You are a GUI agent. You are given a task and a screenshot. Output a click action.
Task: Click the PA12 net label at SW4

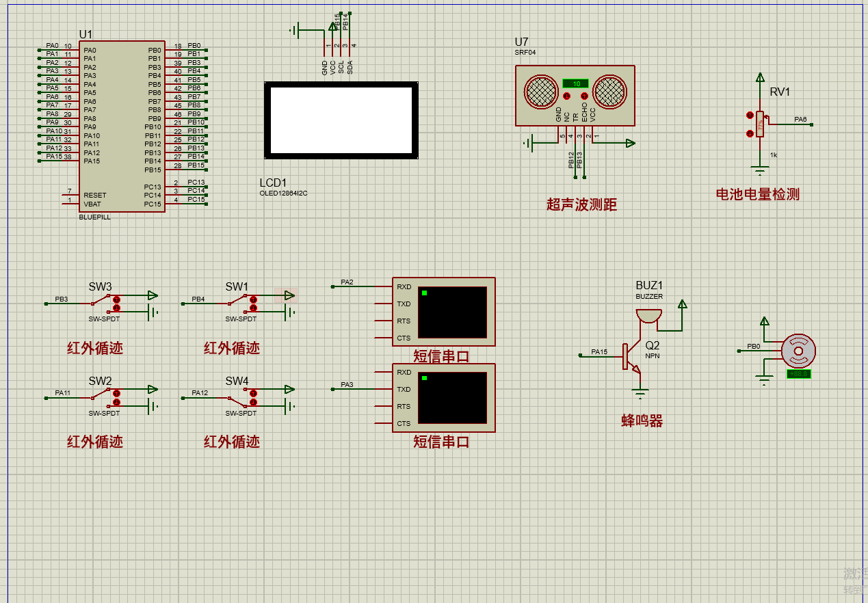(200, 393)
